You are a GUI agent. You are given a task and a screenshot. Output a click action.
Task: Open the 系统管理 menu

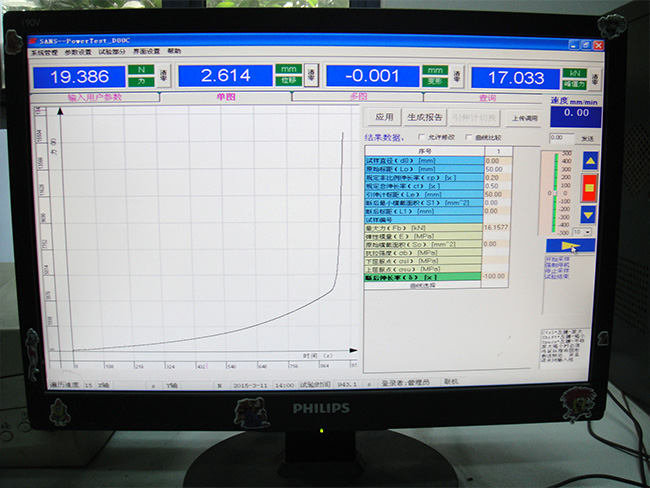click(x=45, y=51)
